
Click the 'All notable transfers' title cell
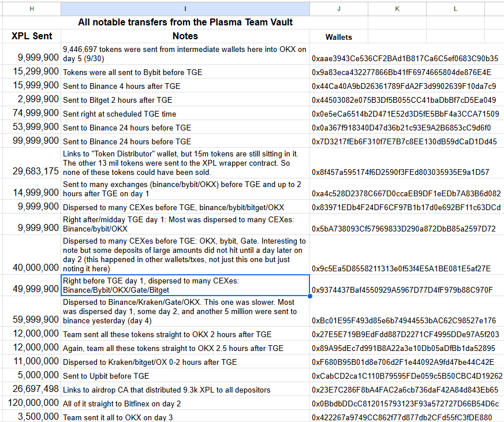pos(185,23)
